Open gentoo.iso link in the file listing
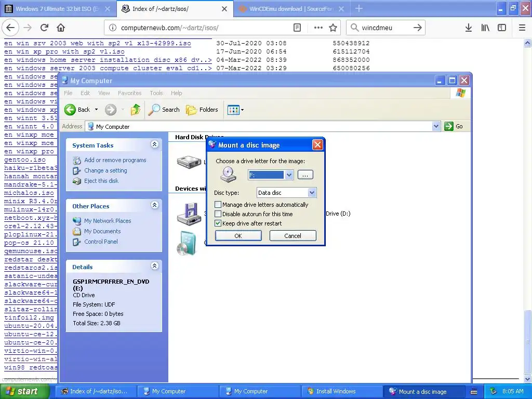 click(25, 160)
